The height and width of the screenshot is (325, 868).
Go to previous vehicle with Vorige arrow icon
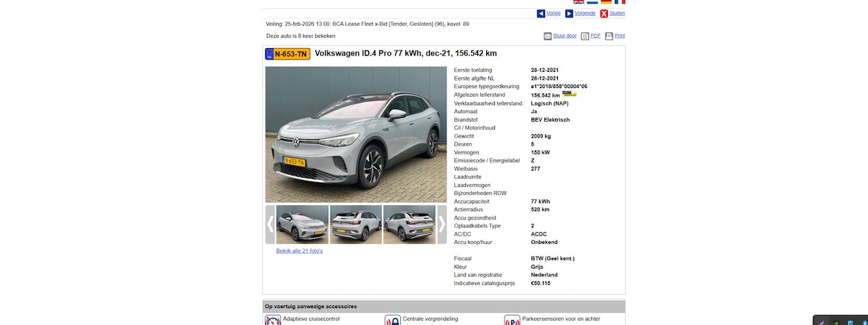541,14
